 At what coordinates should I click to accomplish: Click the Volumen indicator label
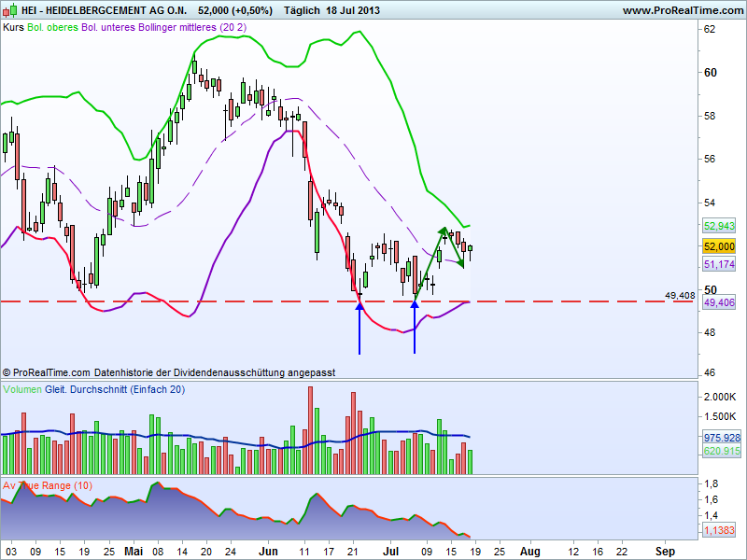pos(22,389)
